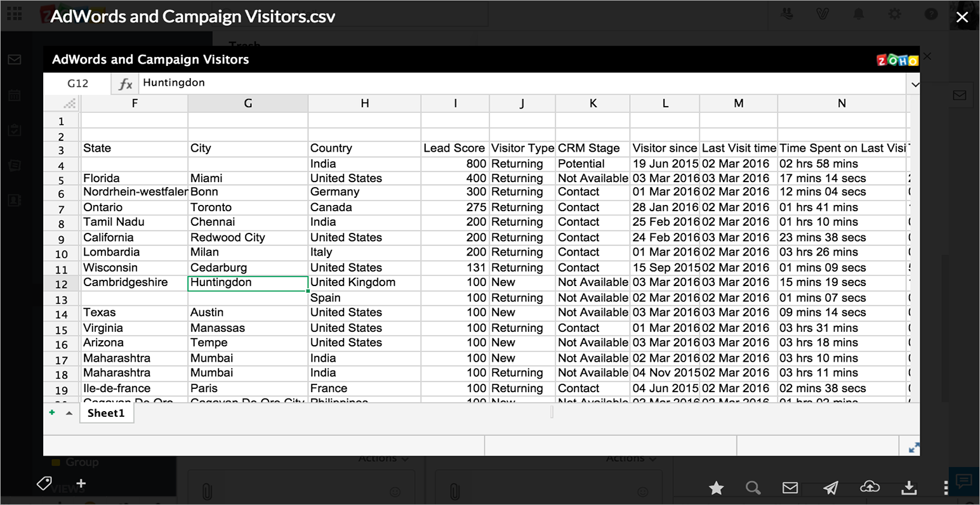Select column G header
This screenshot has height=505, width=980.
(248, 103)
